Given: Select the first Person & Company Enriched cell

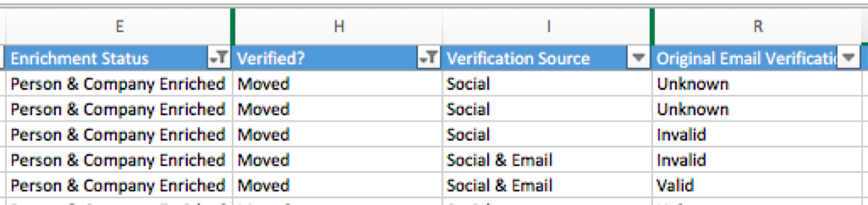Looking at the screenshot, I should click(119, 84).
